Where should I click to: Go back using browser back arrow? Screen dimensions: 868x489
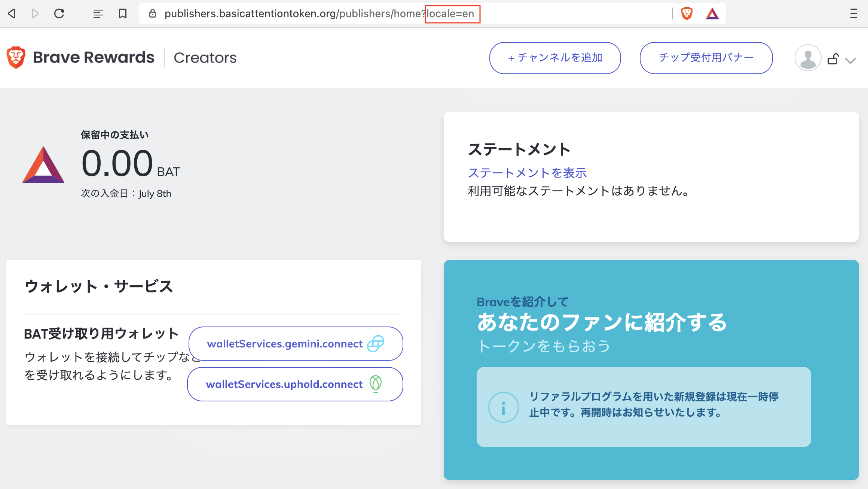tap(12, 14)
